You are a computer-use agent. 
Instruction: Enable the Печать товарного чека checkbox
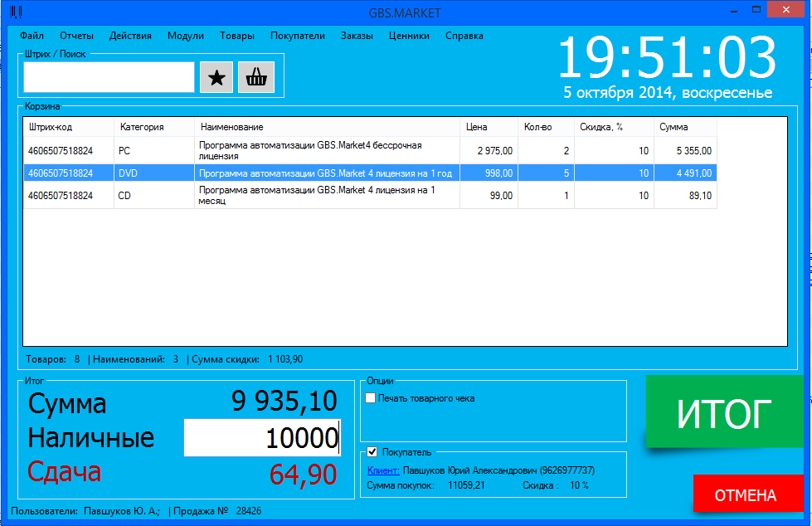(x=371, y=398)
